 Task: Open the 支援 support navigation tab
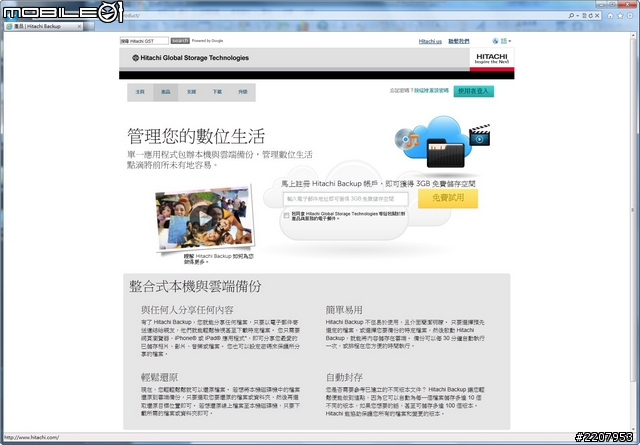click(191, 92)
